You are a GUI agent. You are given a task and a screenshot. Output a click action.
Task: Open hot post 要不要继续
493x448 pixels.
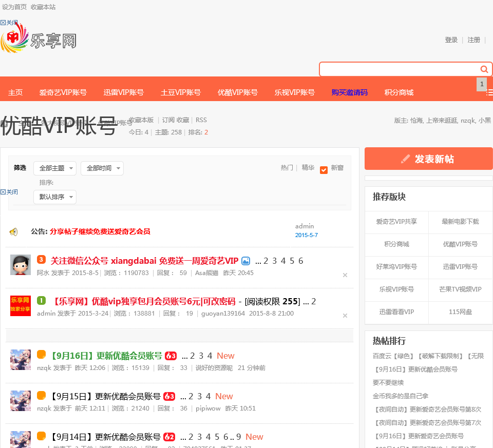[388, 383]
